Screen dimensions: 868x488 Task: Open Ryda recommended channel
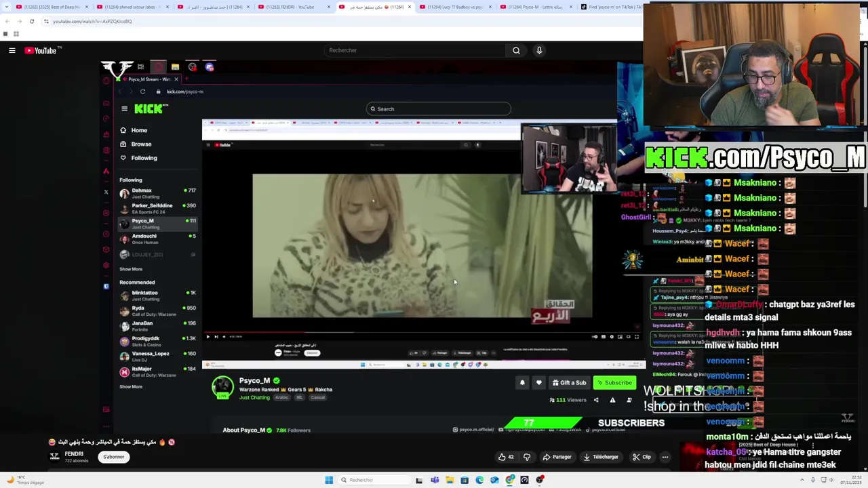(157, 311)
